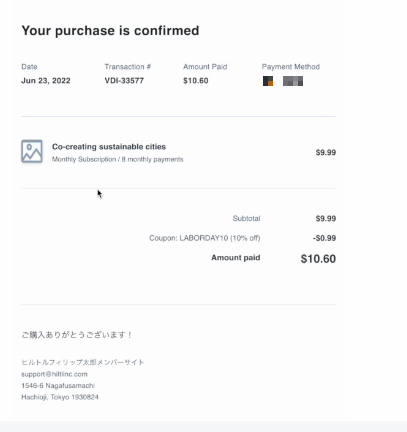Click the product image placeholder icon
Screen dimensions: 407x432
(32, 151)
